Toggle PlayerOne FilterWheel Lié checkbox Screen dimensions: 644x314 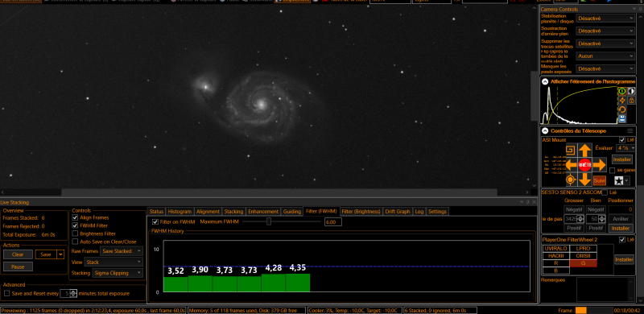tap(622, 240)
